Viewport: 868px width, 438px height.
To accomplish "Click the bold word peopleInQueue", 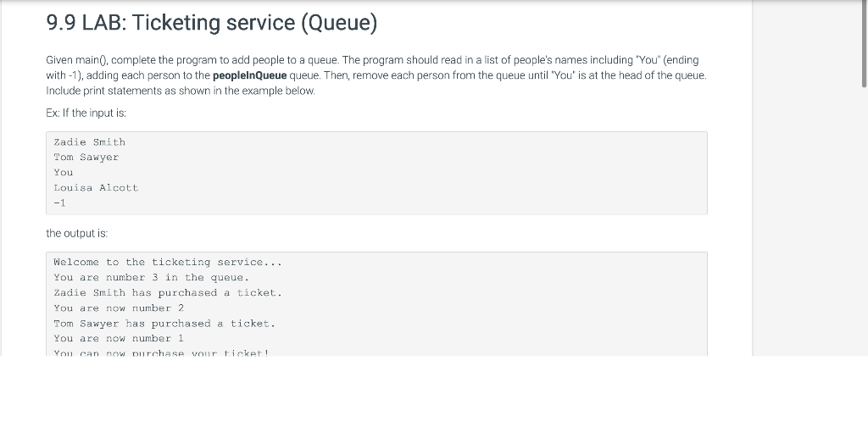I will [x=250, y=75].
